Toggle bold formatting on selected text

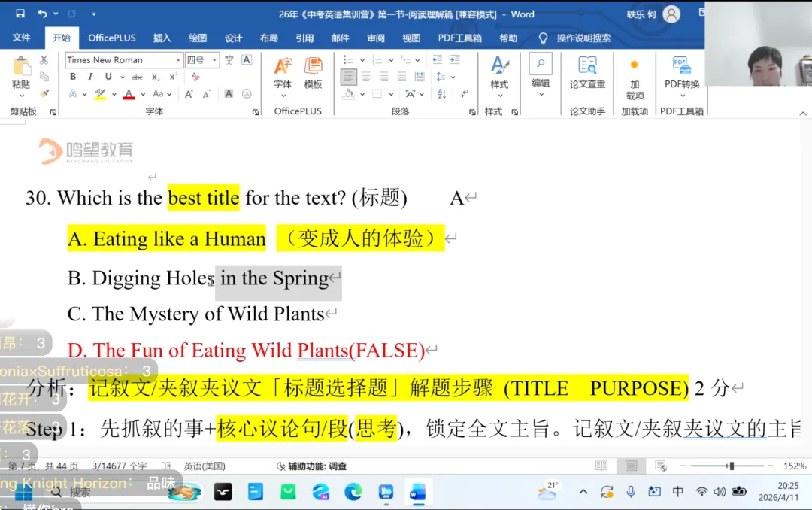[x=72, y=77]
